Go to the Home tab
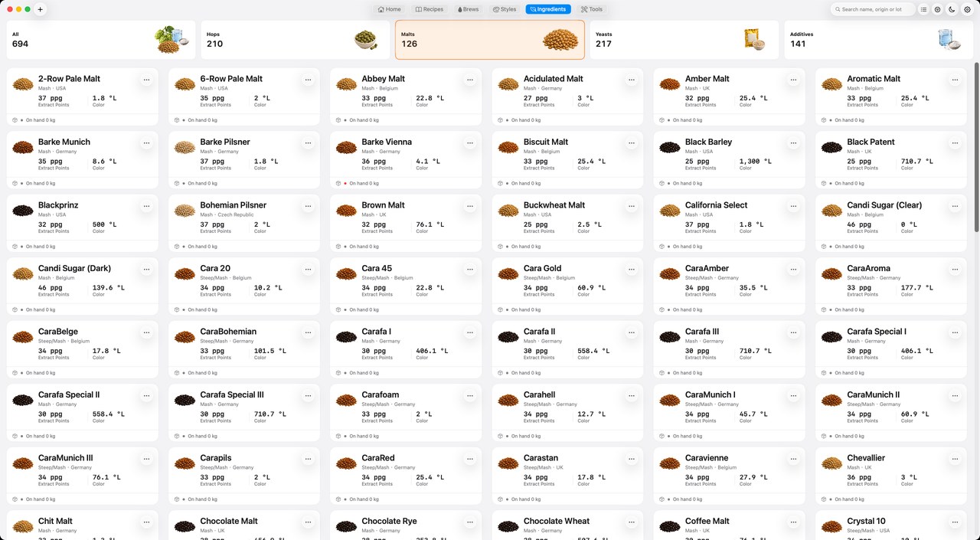The image size is (980, 540). 390,9
